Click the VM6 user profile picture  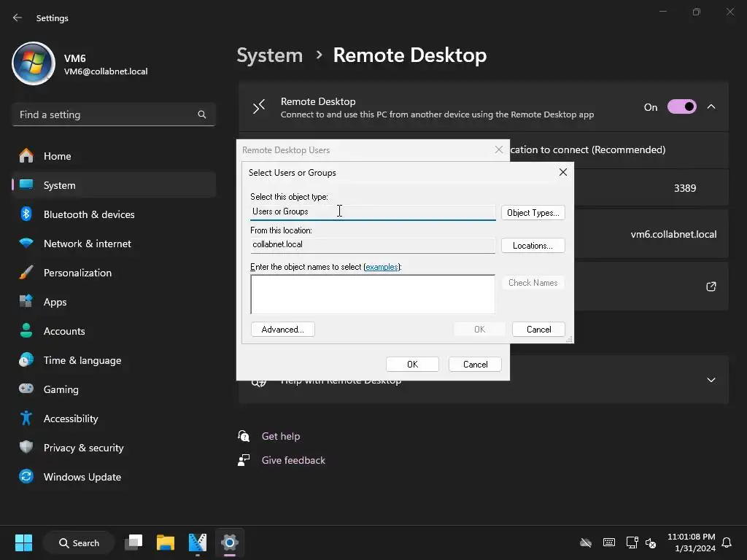[x=34, y=63]
